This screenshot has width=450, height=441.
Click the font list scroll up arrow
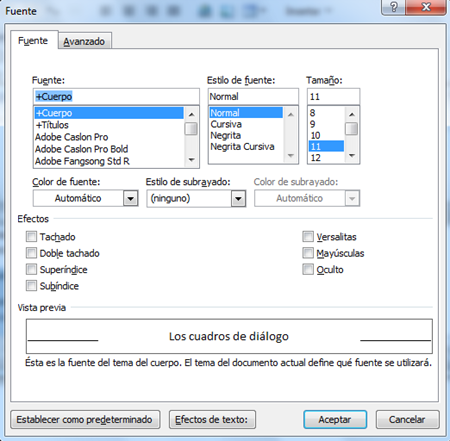click(191, 114)
